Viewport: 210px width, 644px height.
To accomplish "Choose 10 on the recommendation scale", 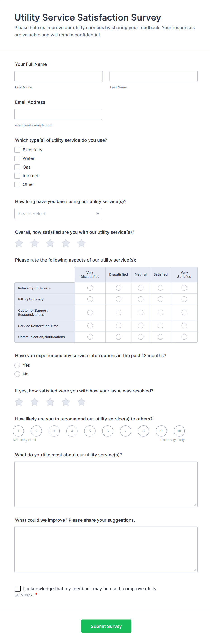I will click(179, 431).
